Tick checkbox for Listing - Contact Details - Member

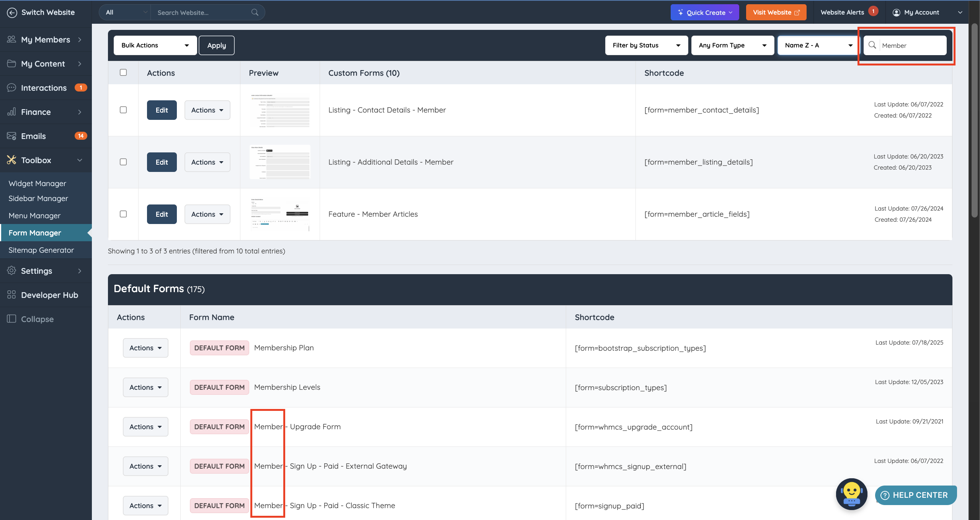click(x=123, y=110)
